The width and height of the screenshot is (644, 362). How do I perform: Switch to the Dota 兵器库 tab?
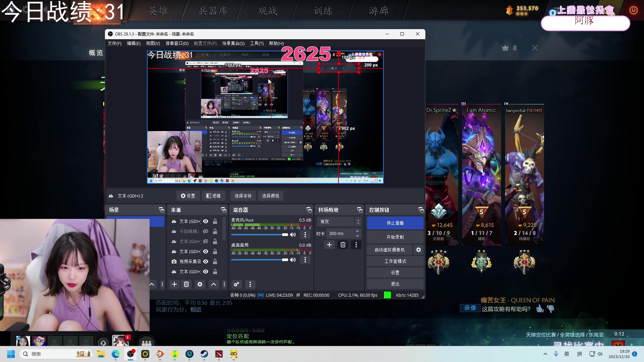point(213,11)
